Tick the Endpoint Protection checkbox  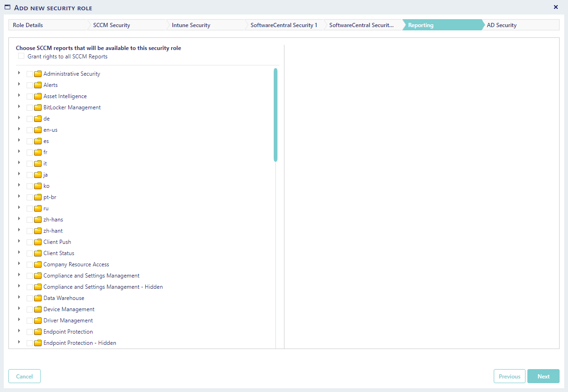[x=30, y=332]
